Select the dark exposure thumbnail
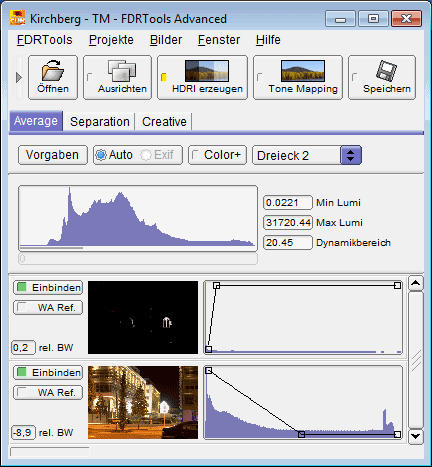Image resolution: width=432 pixels, height=467 pixels. 143,317
